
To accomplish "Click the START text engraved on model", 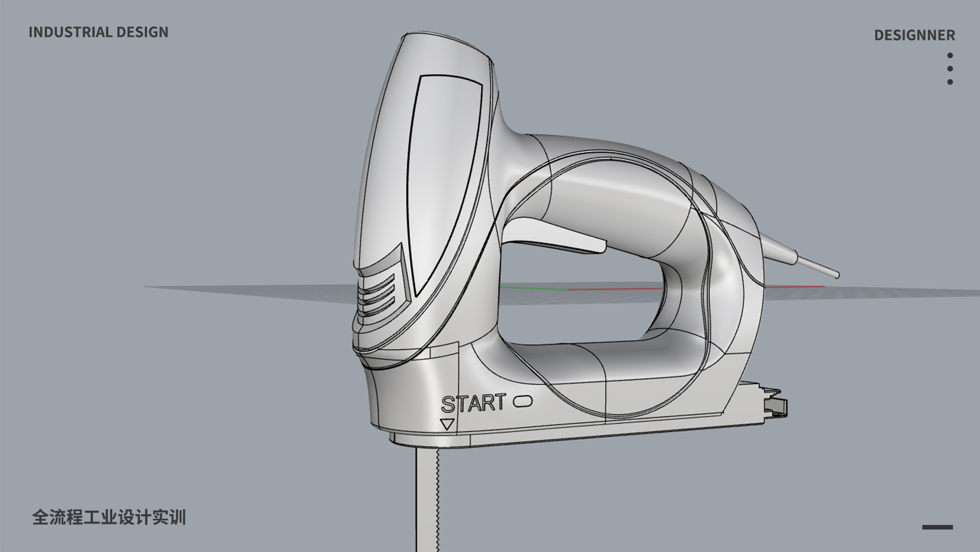I will (x=473, y=403).
